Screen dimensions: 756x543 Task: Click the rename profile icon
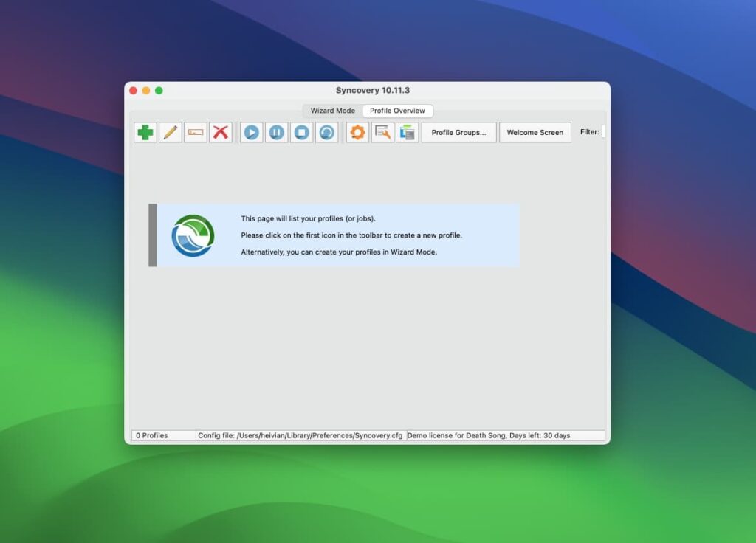point(195,133)
